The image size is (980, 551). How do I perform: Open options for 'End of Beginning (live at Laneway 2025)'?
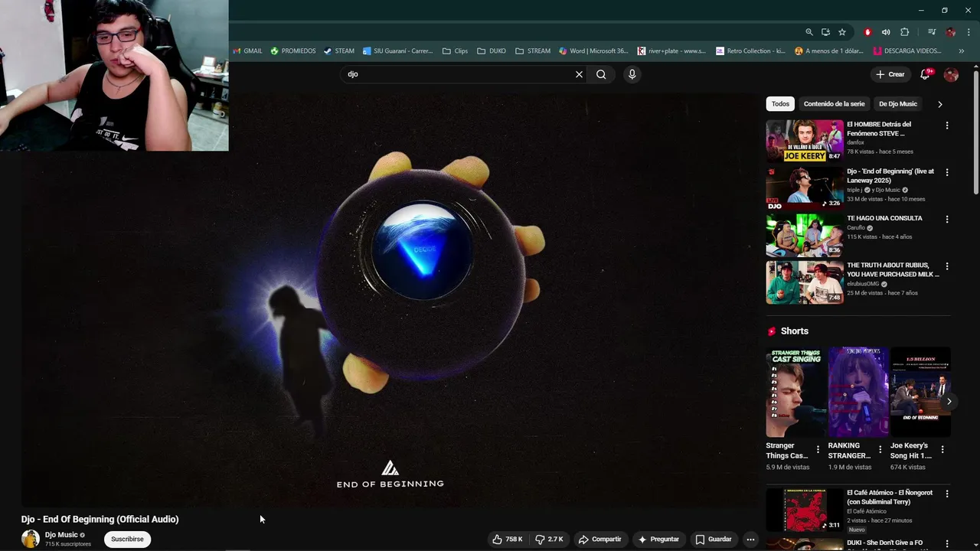tap(947, 173)
